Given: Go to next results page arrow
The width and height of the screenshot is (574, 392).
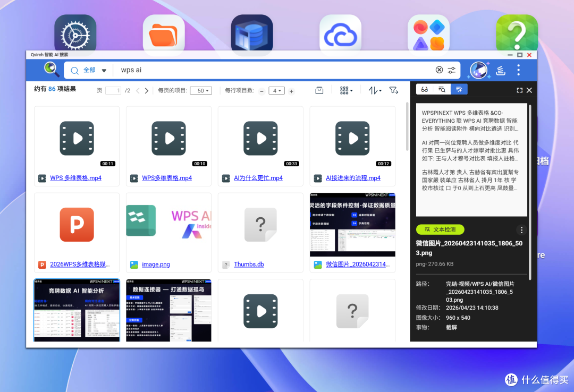Looking at the screenshot, I should tap(147, 91).
